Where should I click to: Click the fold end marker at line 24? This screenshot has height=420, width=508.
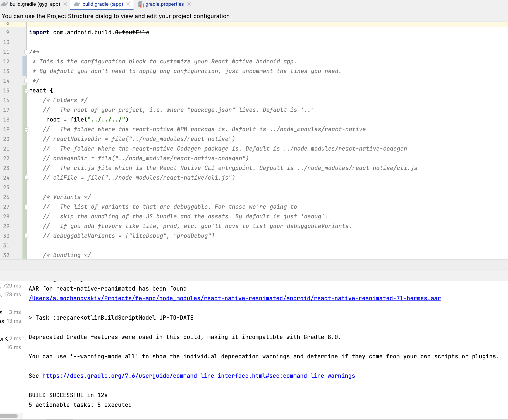(x=26, y=178)
